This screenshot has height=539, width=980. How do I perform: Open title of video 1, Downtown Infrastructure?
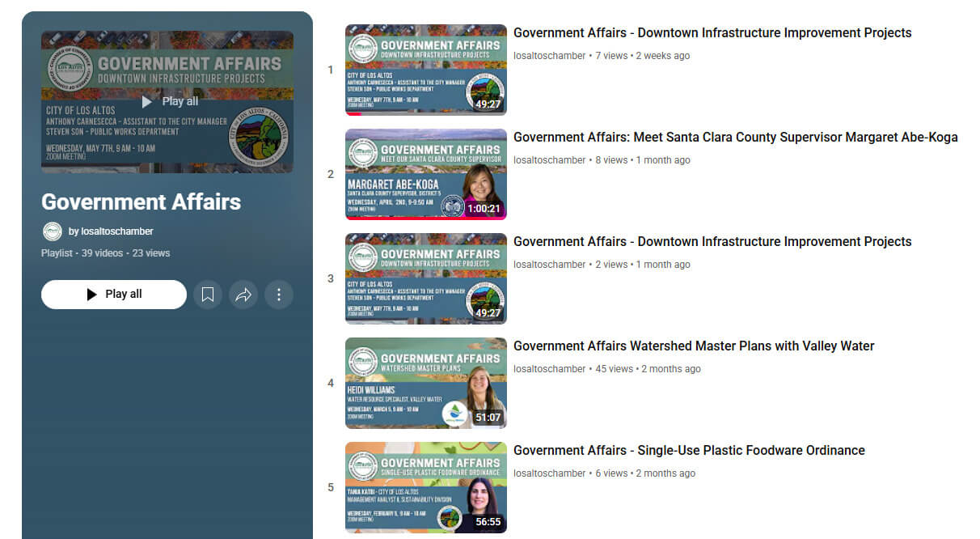712,33
